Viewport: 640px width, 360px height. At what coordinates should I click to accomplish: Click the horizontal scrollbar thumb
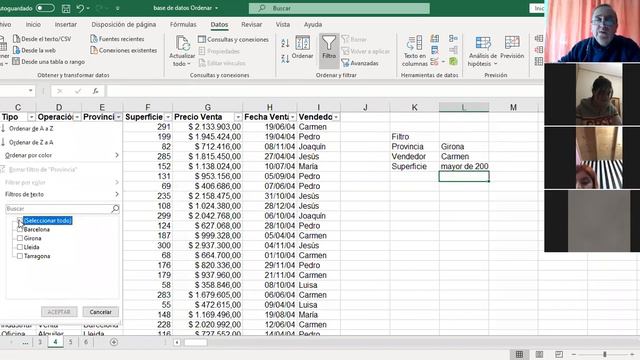(196, 342)
